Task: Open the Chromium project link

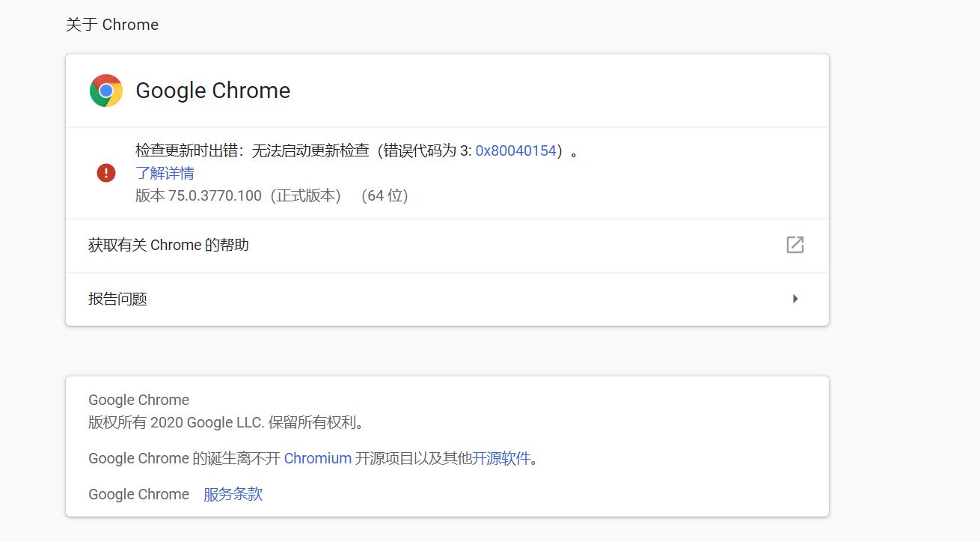Action: point(318,457)
